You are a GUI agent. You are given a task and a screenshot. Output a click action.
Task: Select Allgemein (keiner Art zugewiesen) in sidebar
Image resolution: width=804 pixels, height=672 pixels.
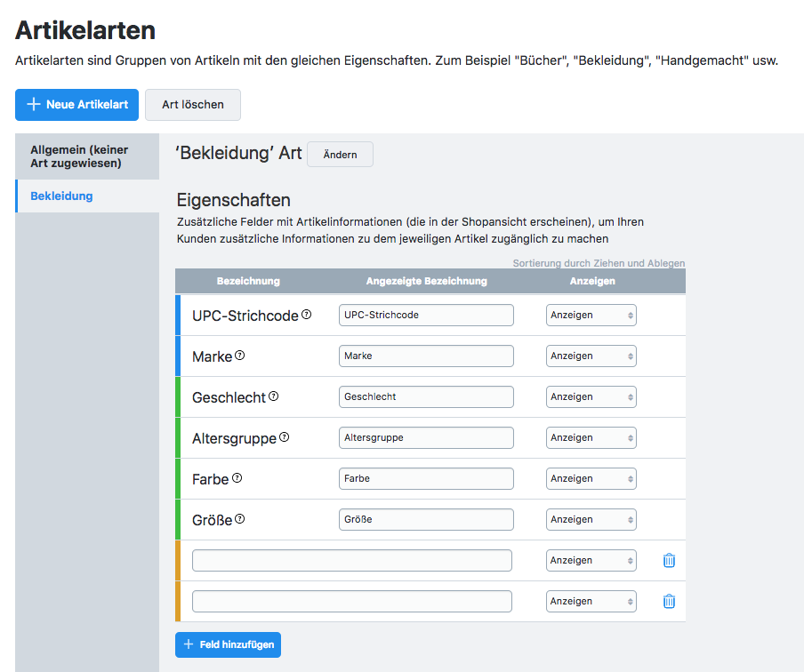tap(79, 156)
